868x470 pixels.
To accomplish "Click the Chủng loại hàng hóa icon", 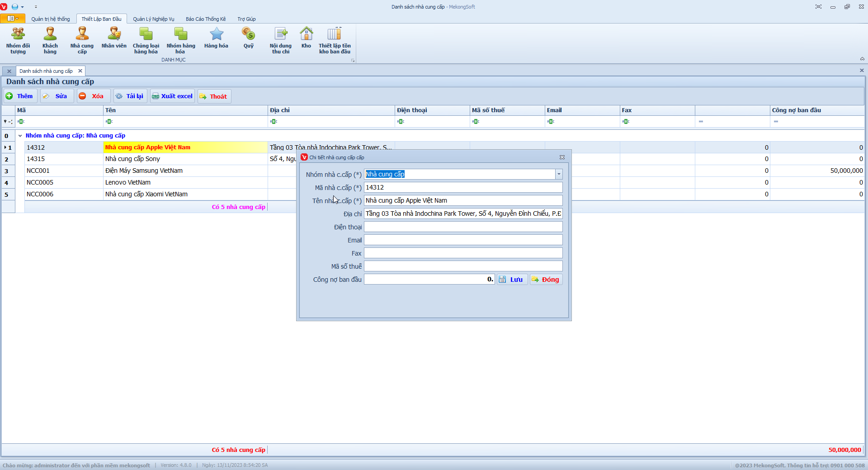I will pyautogui.click(x=146, y=40).
